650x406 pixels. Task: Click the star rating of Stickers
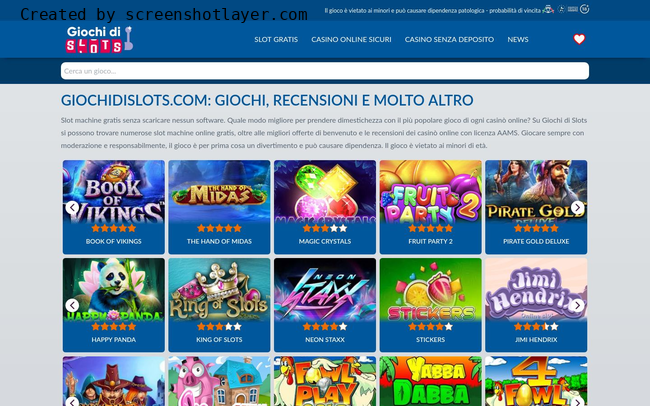click(431, 326)
